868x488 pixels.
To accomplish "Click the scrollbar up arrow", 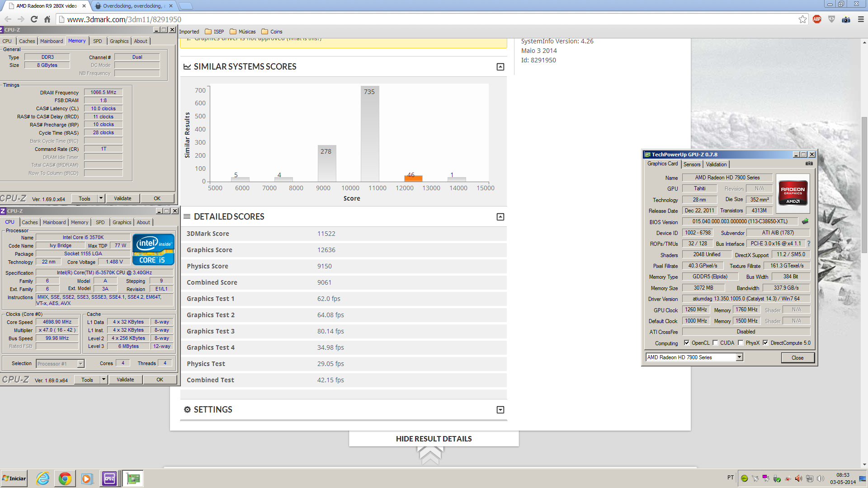I will [x=864, y=42].
